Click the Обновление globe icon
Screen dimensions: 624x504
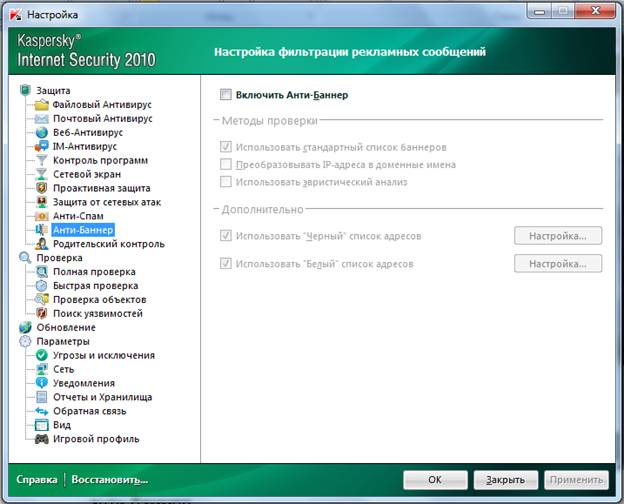(25, 328)
